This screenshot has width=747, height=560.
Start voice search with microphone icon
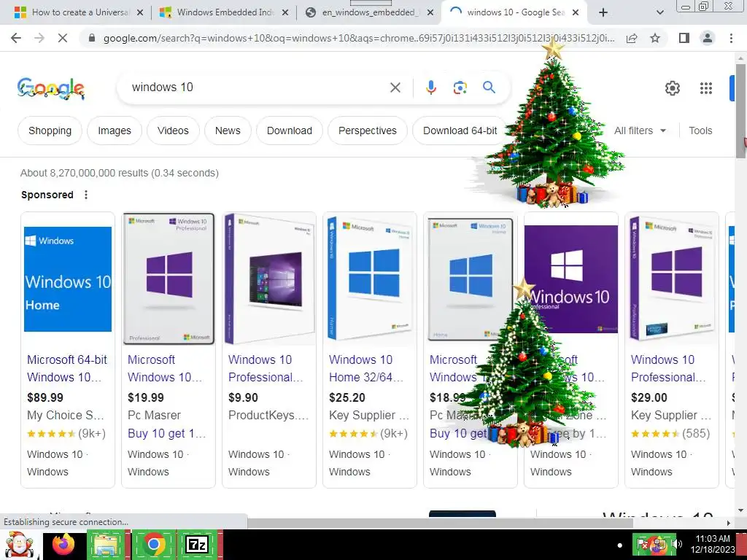pos(430,87)
